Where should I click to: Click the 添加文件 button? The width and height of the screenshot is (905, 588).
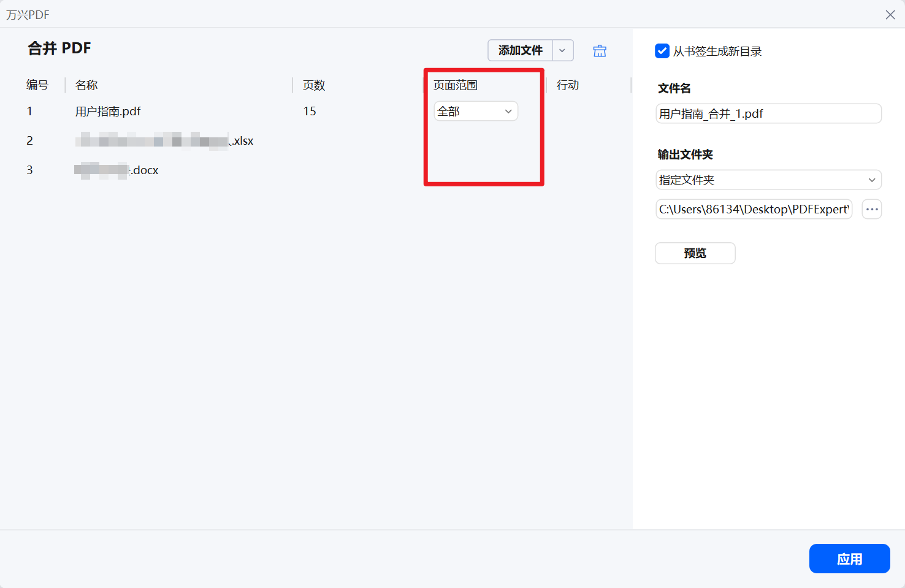click(x=519, y=50)
